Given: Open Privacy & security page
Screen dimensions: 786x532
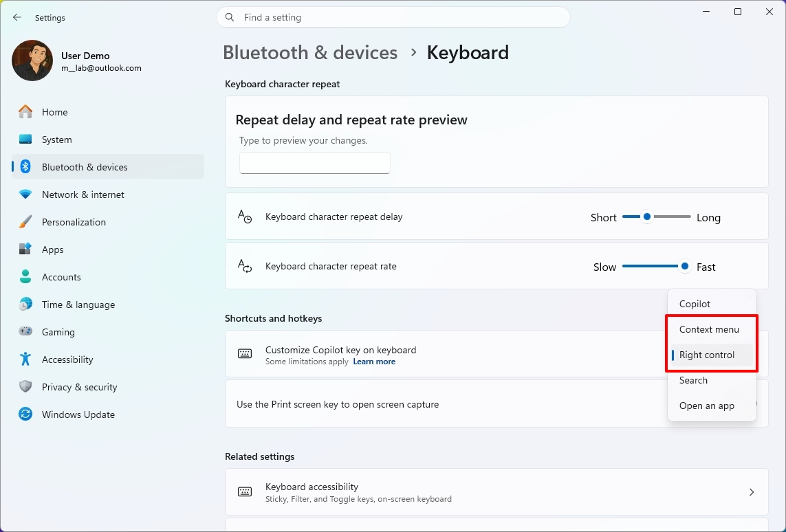Looking at the screenshot, I should [x=108, y=387].
